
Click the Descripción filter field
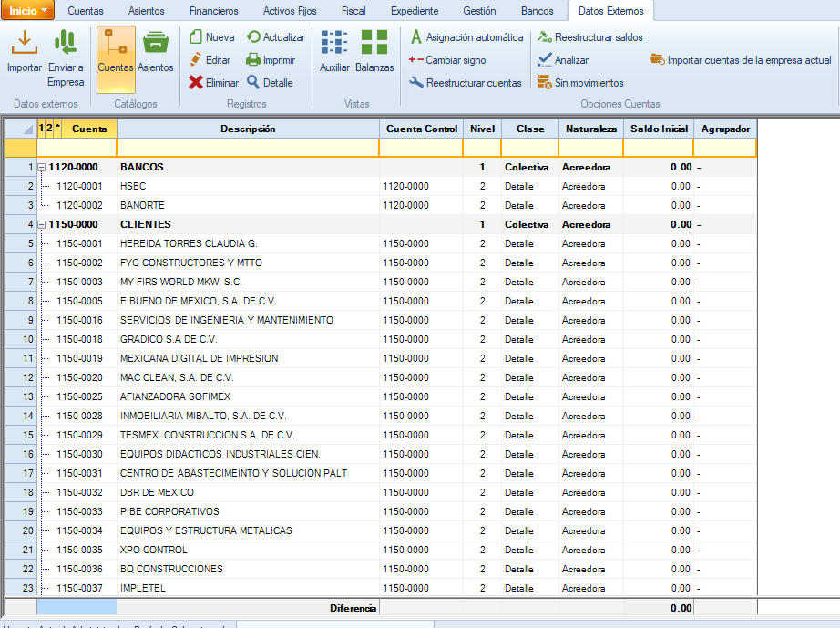(x=248, y=148)
